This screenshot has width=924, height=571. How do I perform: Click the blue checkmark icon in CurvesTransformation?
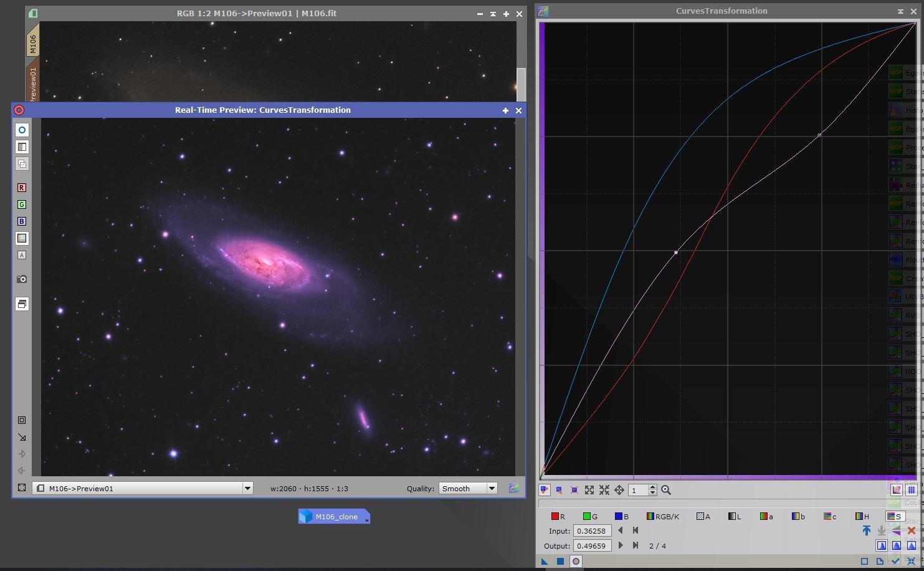(895, 562)
